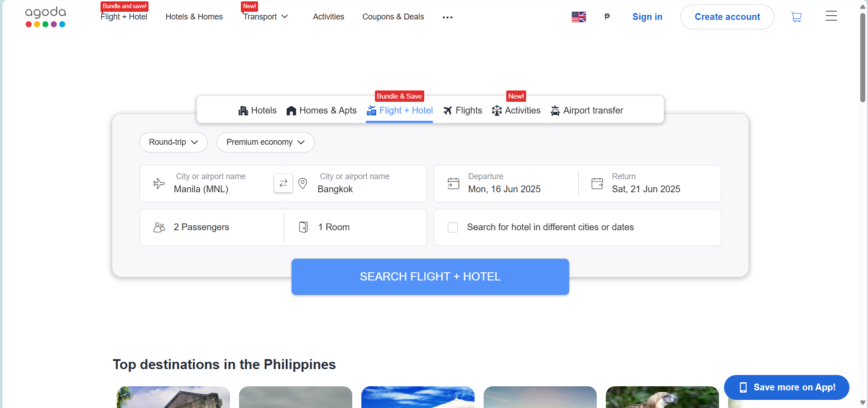This screenshot has width=868, height=408.
Task: Open the language selector flag icon
Action: click(579, 17)
